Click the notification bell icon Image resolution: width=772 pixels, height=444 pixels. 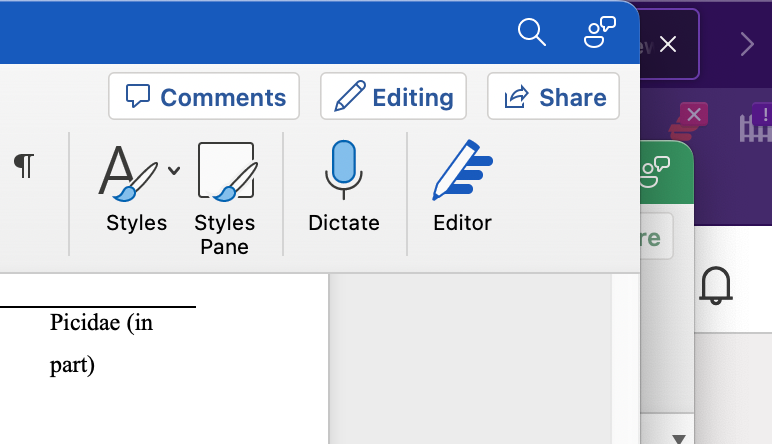click(x=716, y=286)
